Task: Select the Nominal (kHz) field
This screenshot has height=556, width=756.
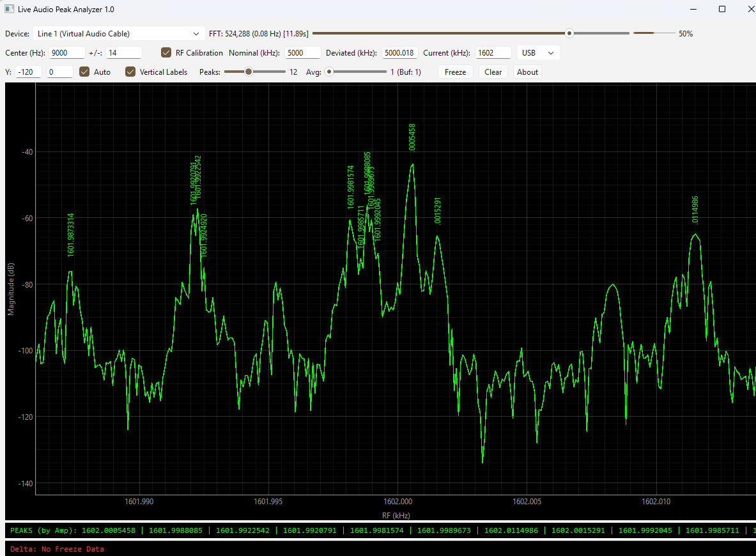Action: click(x=302, y=52)
